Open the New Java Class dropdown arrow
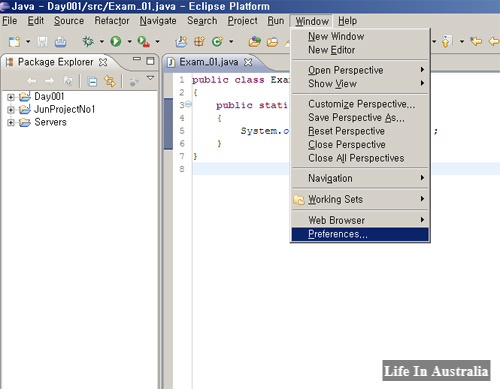 click(x=231, y=42)
